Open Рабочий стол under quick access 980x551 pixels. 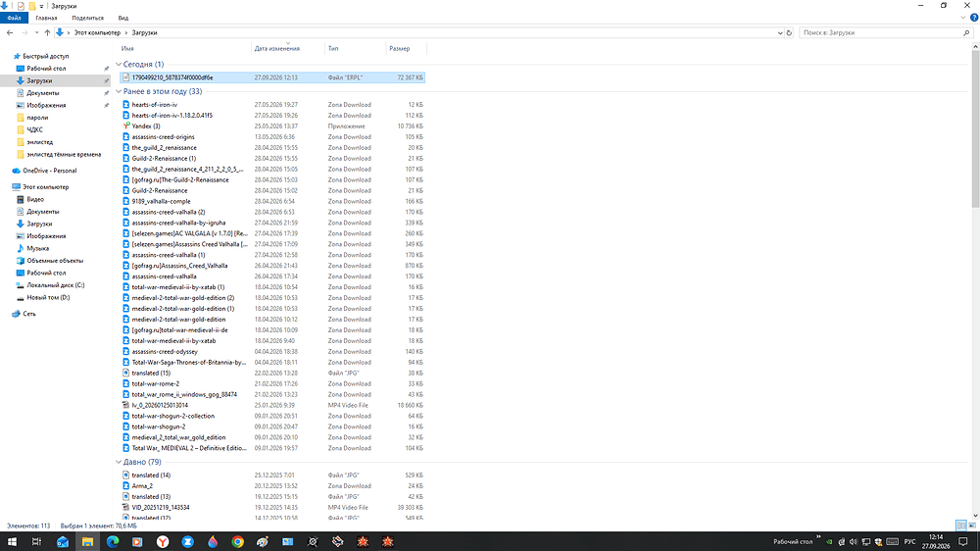click(46, 69)
